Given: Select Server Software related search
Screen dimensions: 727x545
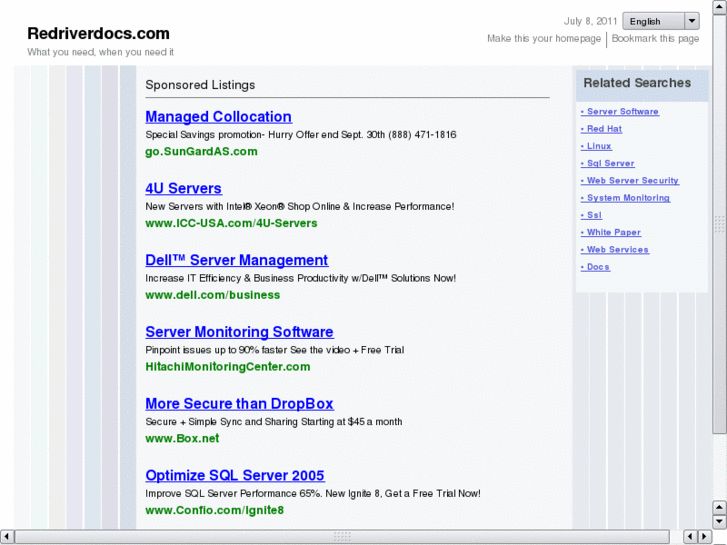Looking at the screenshot, I should (619, 112).
